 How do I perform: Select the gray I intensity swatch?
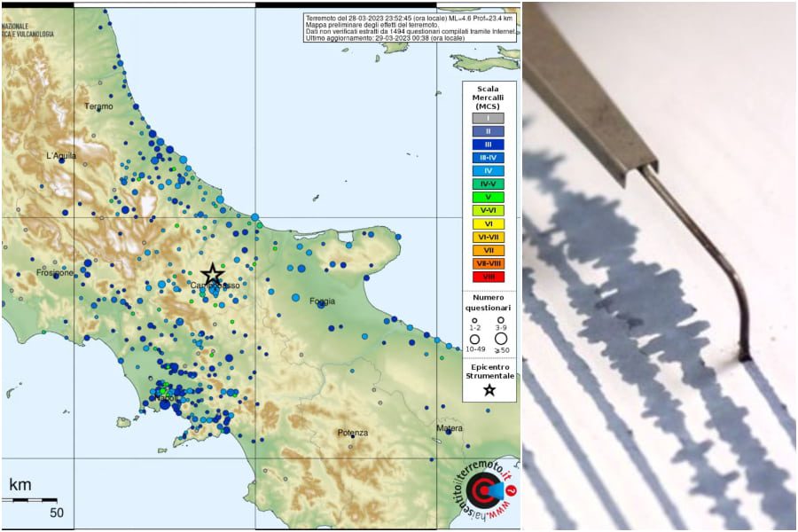tap(488, 118)
